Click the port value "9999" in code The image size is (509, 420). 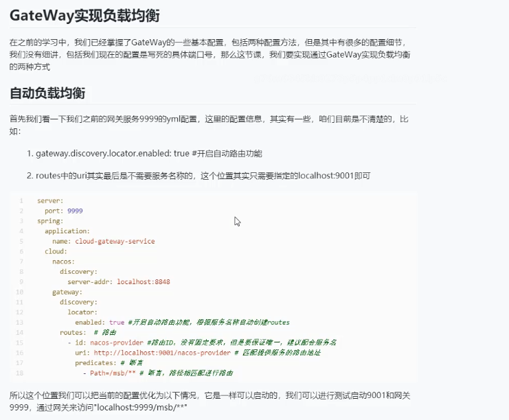[75, 211]
